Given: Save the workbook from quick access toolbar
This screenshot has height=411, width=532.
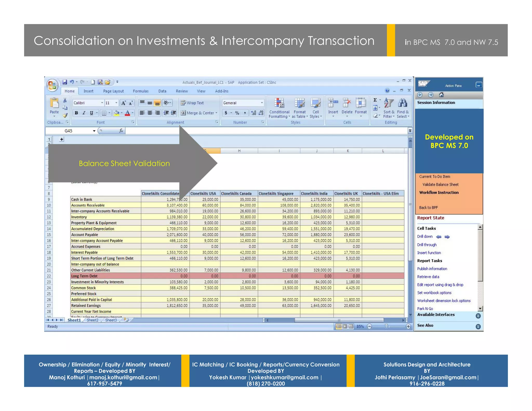Looking at the screenshot, I should pos(65,82).
